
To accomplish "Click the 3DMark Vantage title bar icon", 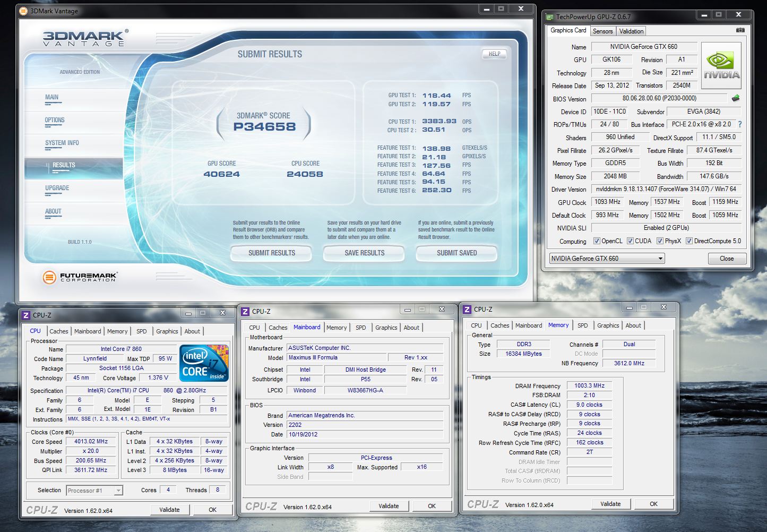I will pyautogui.click(x=23, y=11).
